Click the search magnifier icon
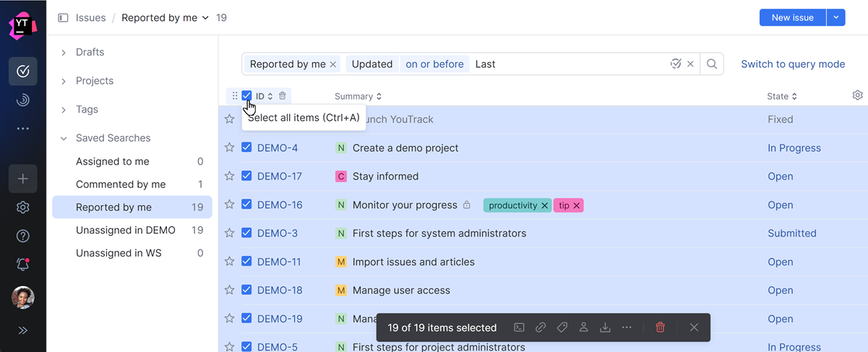The height and width of the screenshot is (352, 868). (712, 64)
